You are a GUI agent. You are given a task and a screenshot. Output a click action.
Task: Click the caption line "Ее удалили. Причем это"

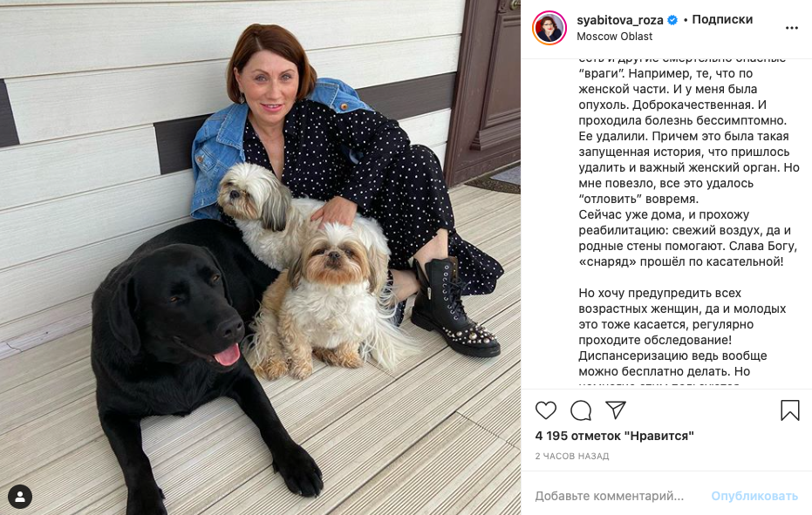(x=684, y=136)
